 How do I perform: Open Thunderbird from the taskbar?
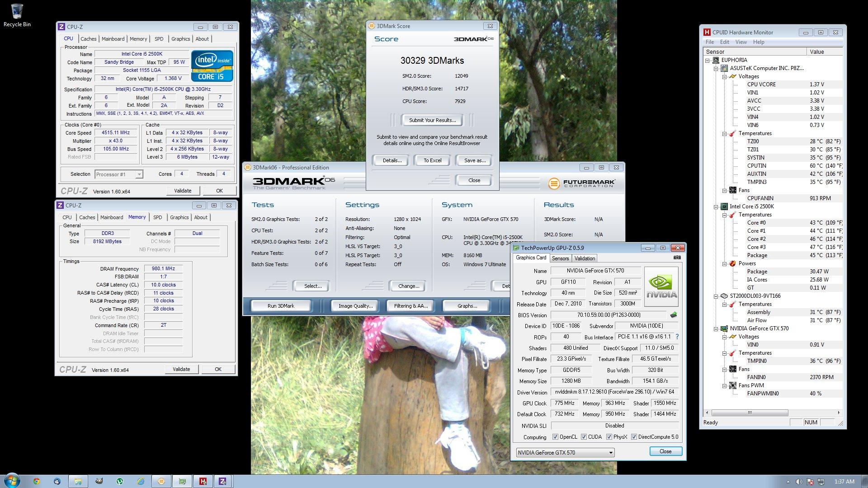click(x=57, y=481)
